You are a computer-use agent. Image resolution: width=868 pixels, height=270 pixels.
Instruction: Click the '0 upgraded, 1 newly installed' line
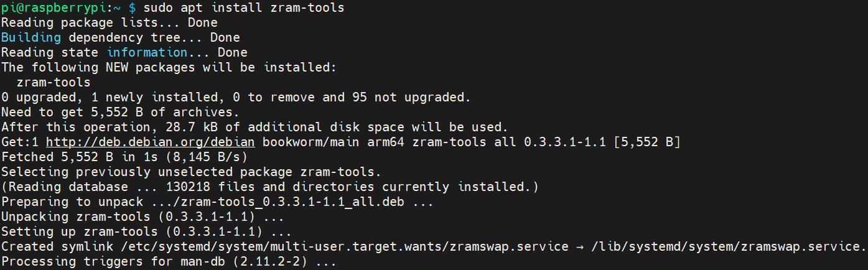coord(236,98)
